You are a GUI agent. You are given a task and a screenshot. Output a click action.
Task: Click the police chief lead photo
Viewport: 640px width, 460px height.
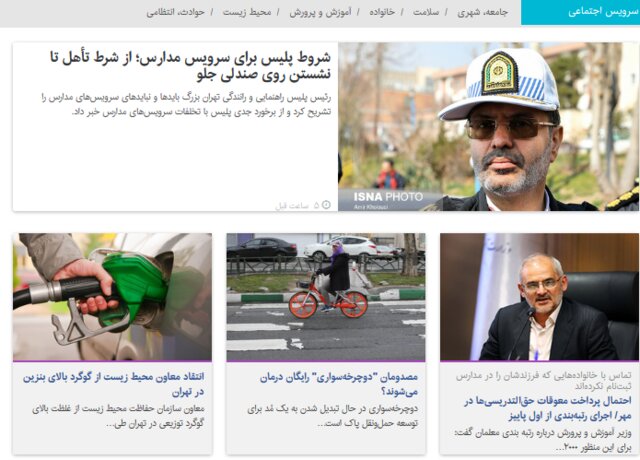click(489, 127)
